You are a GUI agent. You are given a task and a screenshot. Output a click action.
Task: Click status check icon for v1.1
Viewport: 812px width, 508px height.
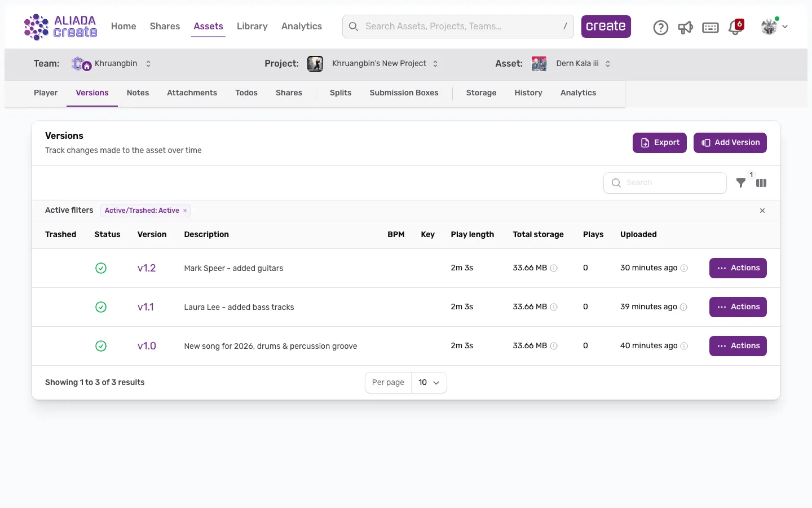click(101, 307)
